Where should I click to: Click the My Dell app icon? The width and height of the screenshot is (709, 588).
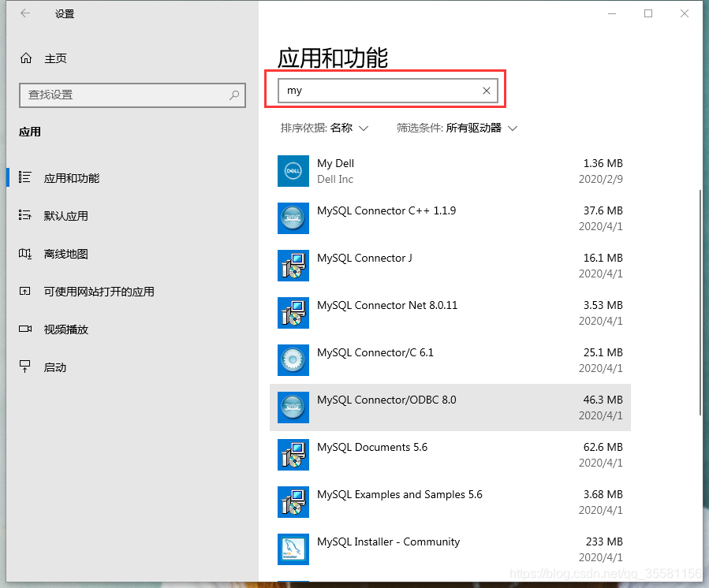pyautogui.click(x=293, y=171)
